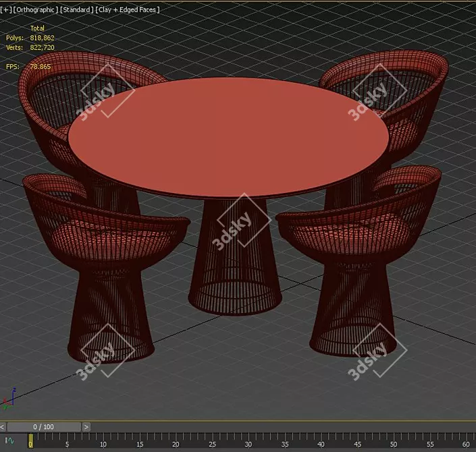This screenshot has width=476, height=452.
Task: Click frame 60 on the track bar
Action: point(467,440)
